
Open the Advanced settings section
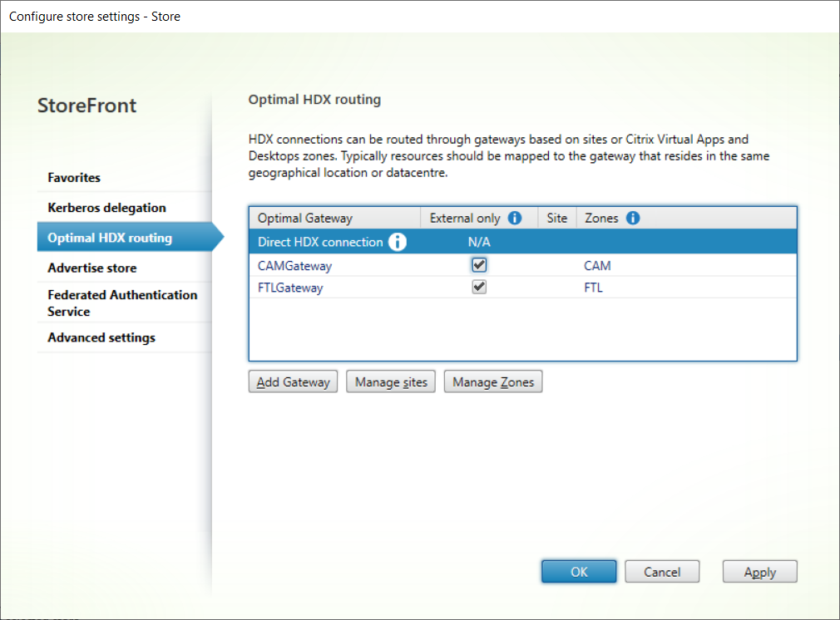101,337
